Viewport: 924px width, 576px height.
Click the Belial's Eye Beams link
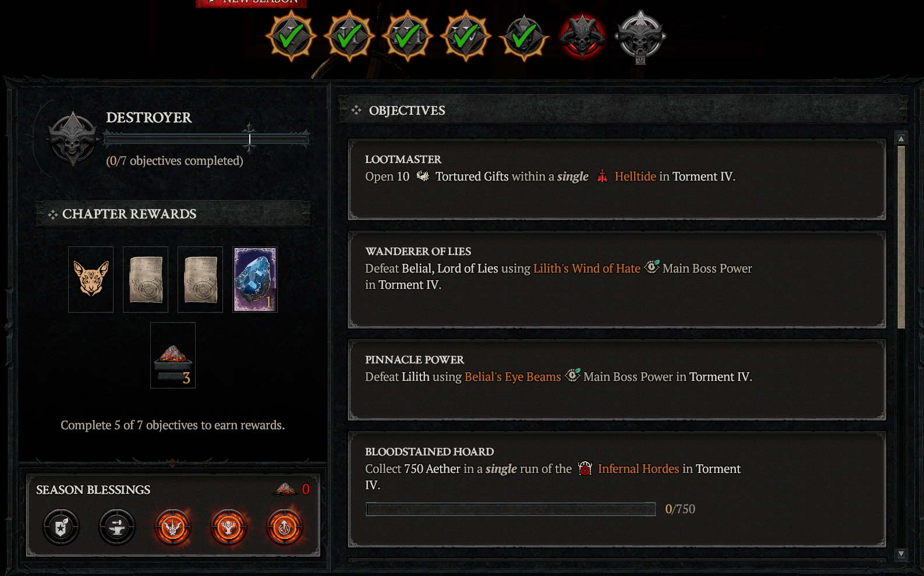pos(513,377)
